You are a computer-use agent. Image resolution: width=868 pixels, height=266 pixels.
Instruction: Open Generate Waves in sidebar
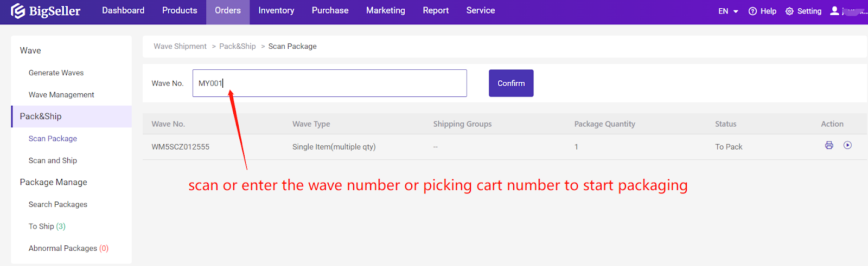coord(56,73)
